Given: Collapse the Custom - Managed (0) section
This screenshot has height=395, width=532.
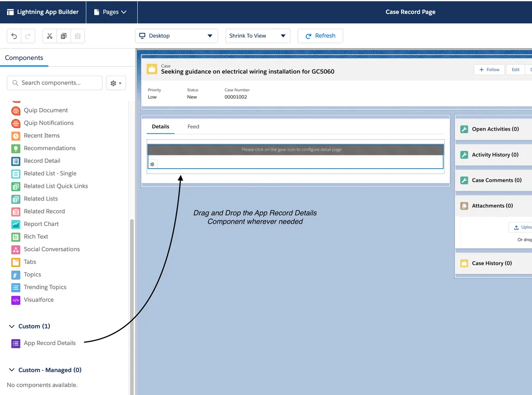Looking at the screenshot, I should 12,370.
